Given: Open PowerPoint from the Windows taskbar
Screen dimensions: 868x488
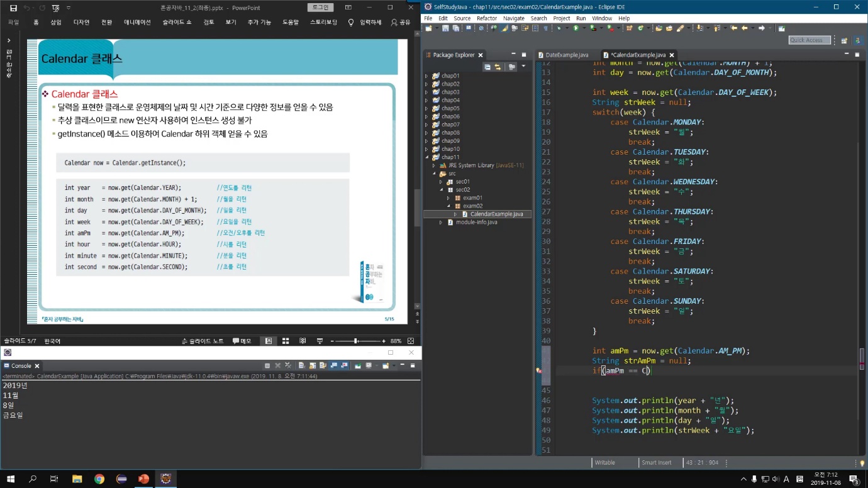Looking at the screenshot, I should (143, 479).
